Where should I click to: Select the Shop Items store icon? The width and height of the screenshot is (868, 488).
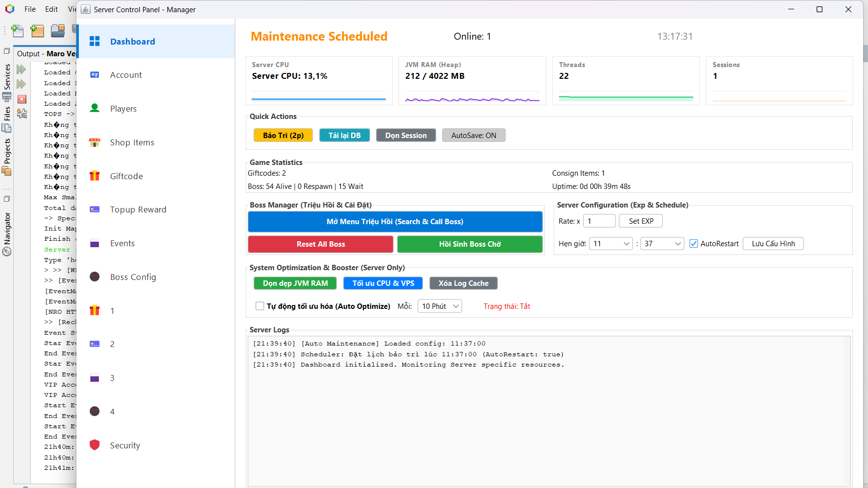(94, 142)
